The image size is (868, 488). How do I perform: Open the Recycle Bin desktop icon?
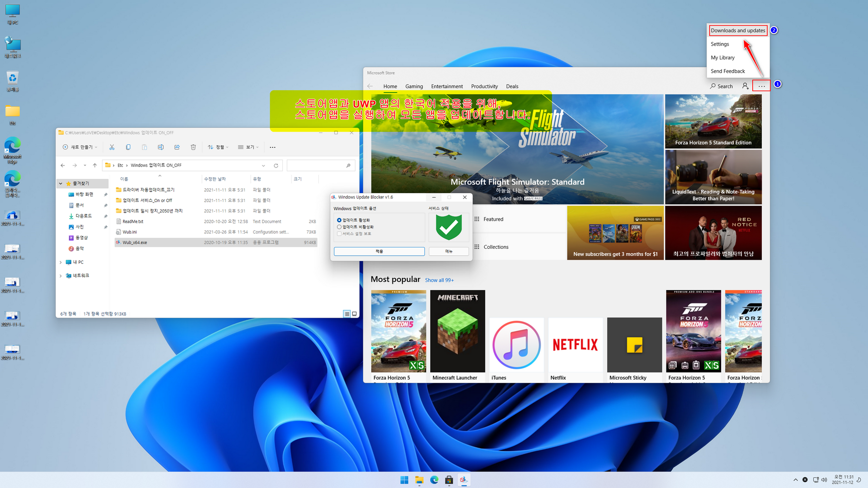pos(13,81)
